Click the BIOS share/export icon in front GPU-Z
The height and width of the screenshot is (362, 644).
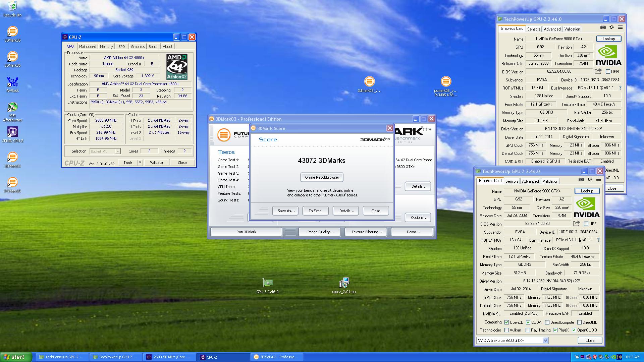pos(576,224)
